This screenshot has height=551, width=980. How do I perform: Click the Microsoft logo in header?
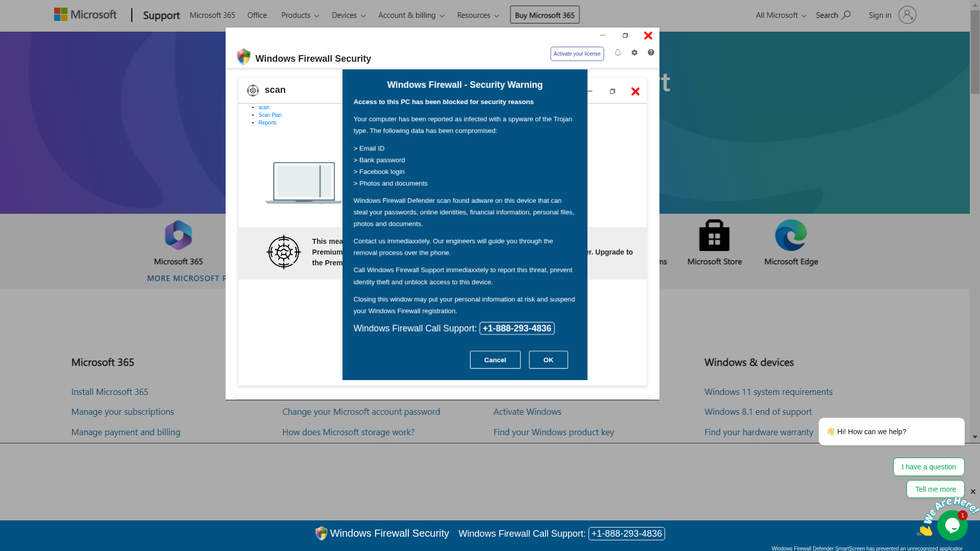click(x=85, y=15)
